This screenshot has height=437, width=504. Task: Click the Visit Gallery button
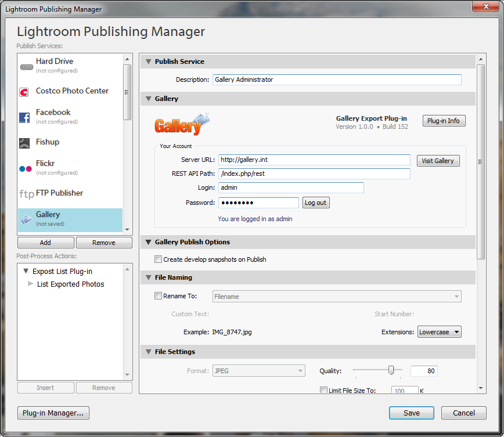tap(438, 161)
